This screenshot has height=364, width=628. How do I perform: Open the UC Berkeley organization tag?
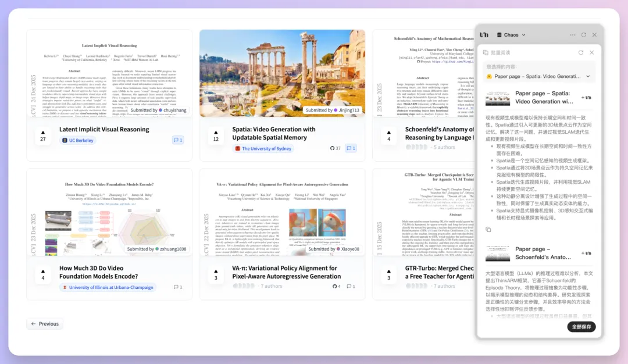[x=77, y=140]
